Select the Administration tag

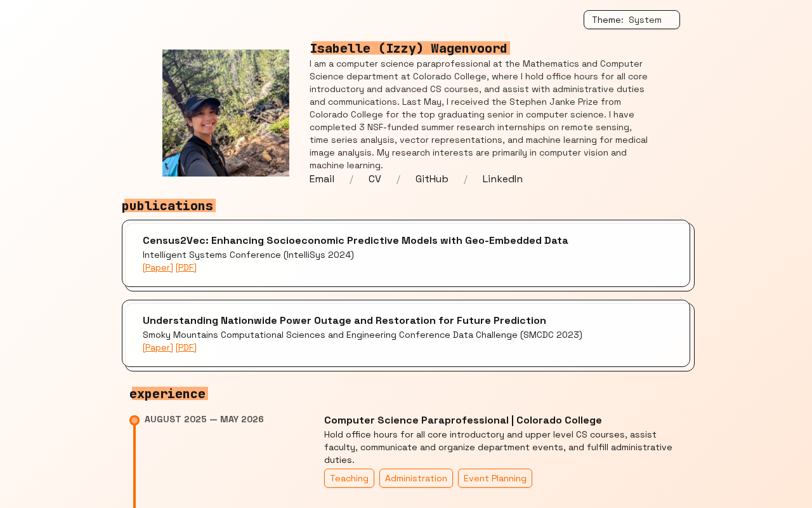pyautogui.click(x=416, y=478)
